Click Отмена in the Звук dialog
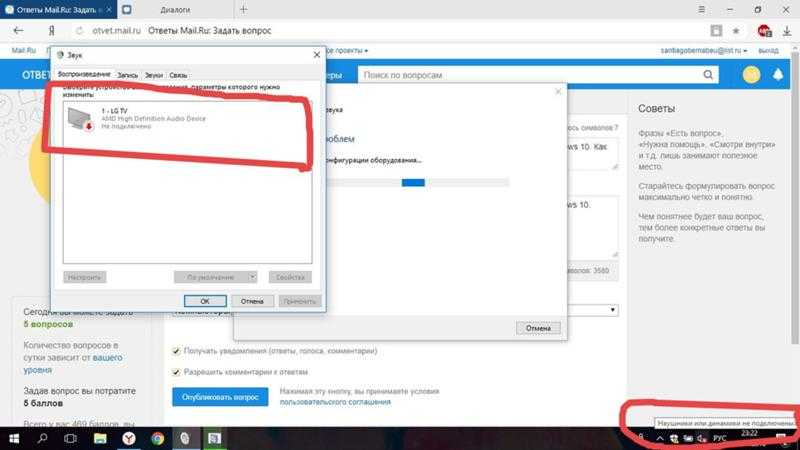This screenshot has height=450, width=800. click(x=252, y=301)
